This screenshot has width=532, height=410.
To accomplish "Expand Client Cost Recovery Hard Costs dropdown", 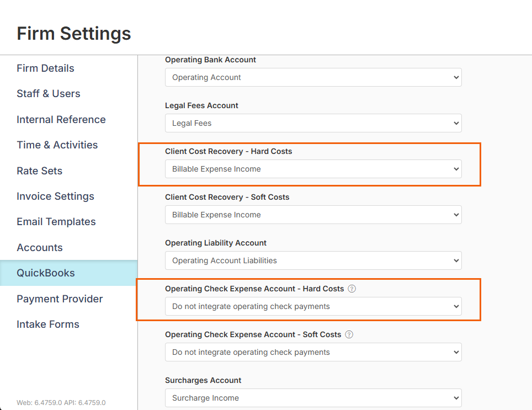I will coord(313,169).
